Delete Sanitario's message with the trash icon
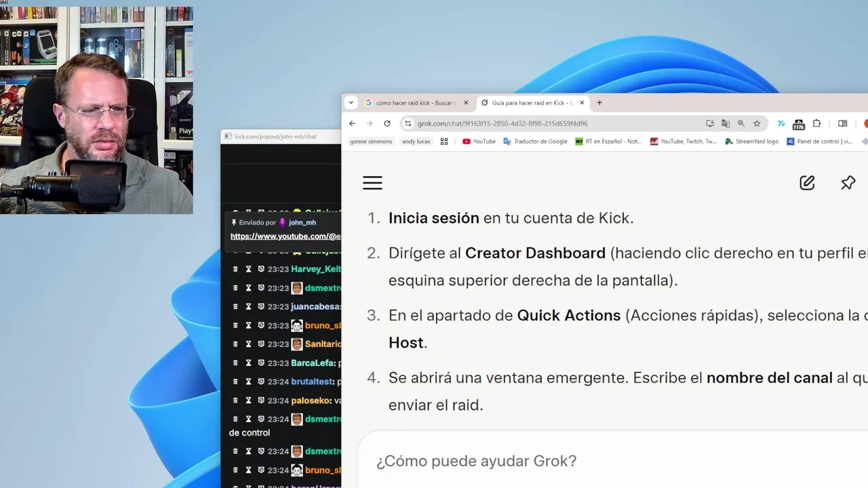 tap(235, 344)
